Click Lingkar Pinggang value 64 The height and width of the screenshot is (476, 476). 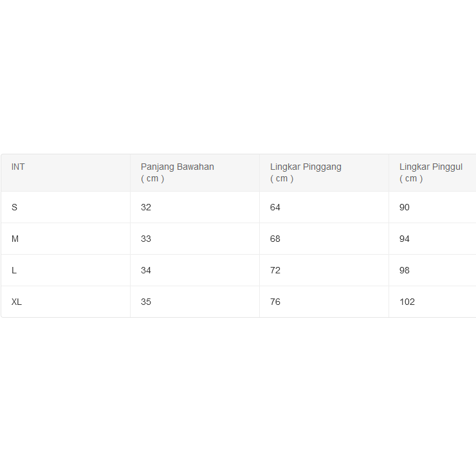point(275,207)
